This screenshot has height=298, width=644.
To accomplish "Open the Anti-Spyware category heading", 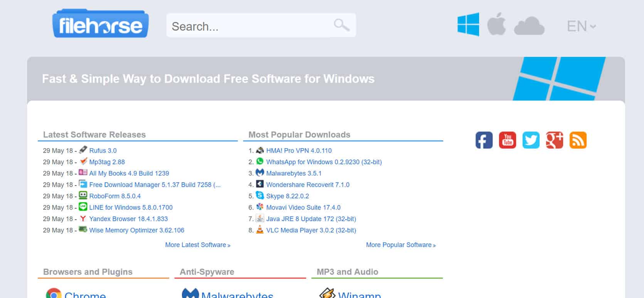I will tap(207, 272).
